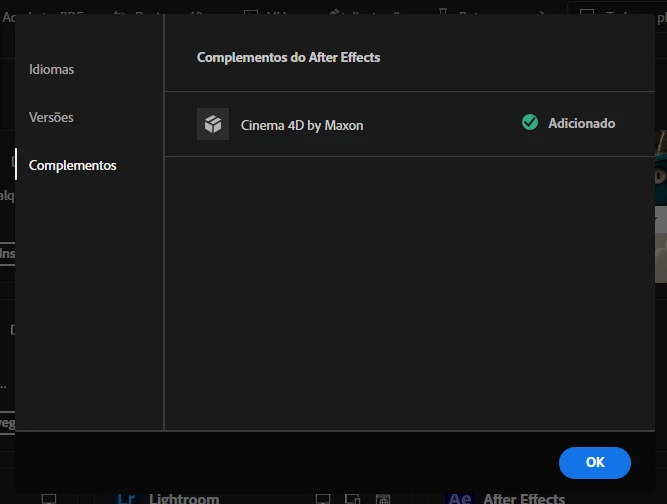Click the Lr Lightroom app icon
667x504 pixels.
tap(126, 499)
